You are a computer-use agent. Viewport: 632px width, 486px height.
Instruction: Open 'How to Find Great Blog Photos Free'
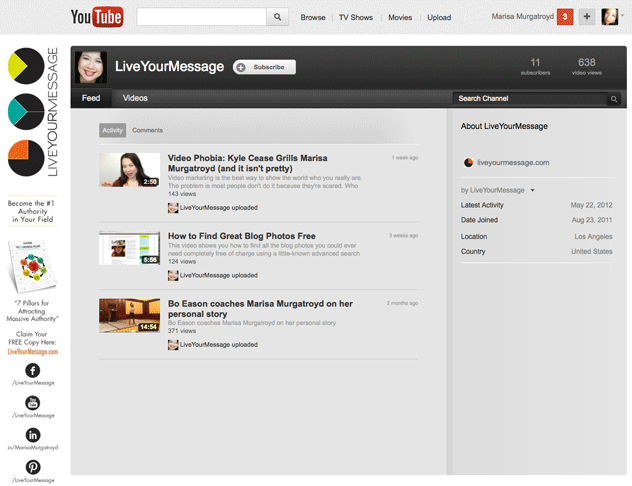[x=242, y=236]
